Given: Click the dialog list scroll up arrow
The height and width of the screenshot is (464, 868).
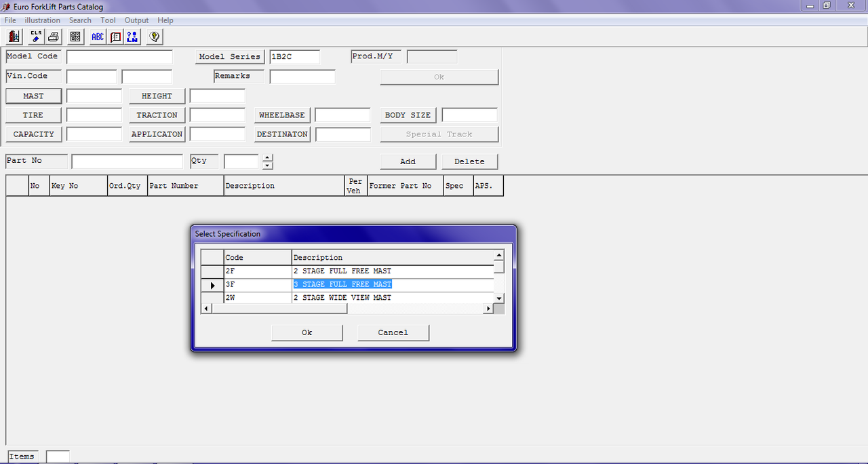Looking at the screenshot, I should [x=499, y=255].
